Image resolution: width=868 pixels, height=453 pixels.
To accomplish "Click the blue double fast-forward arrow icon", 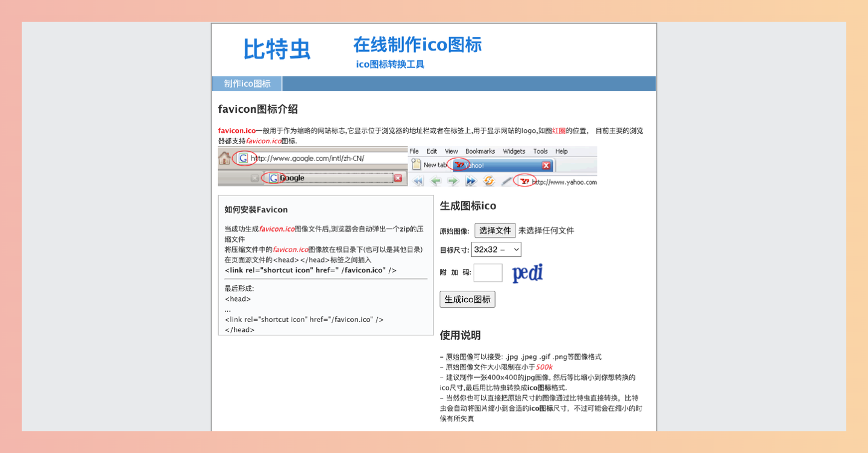I will coord(470,180).
